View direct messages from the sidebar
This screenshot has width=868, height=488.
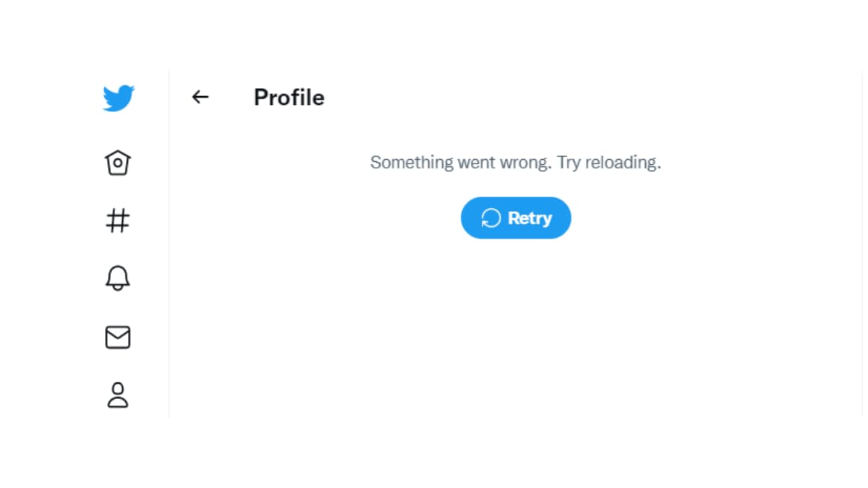pos(118,338)
